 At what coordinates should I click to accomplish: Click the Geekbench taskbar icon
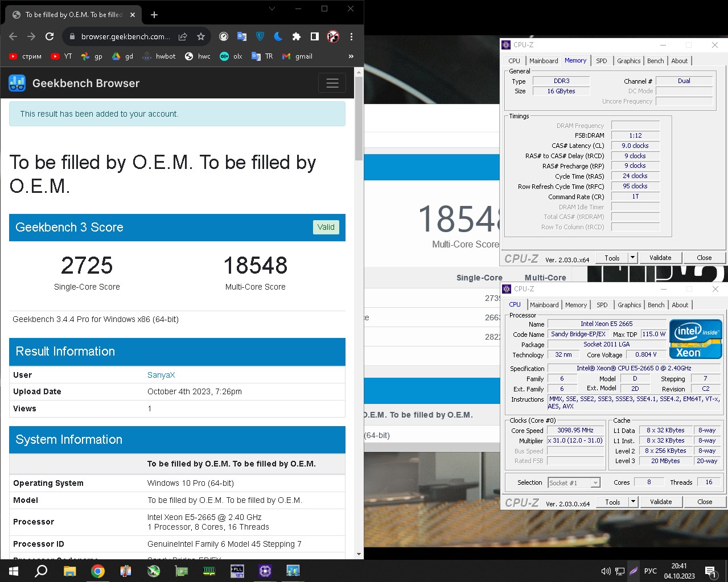point(293,571)
